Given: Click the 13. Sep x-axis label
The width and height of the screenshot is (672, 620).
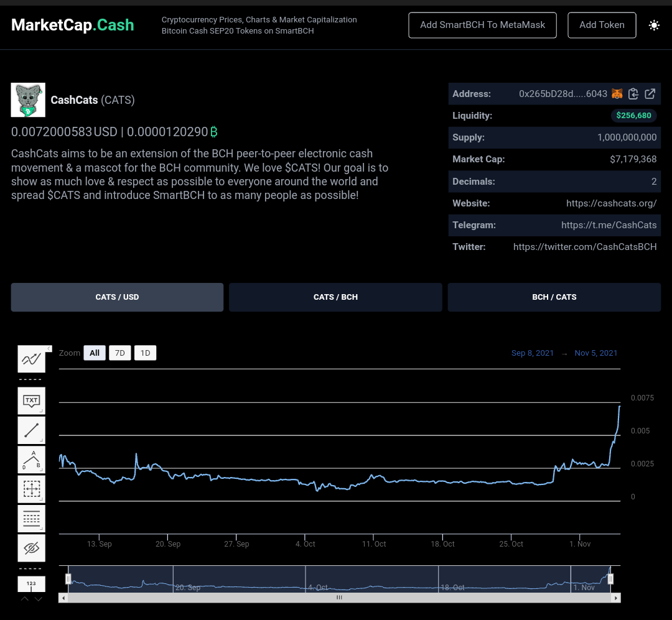Looking at the screenshot, I should (x=99, y=544).
